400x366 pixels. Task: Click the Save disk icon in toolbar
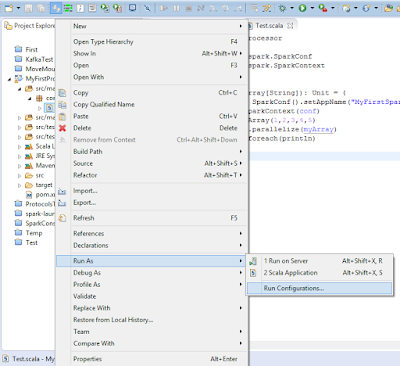29,8
